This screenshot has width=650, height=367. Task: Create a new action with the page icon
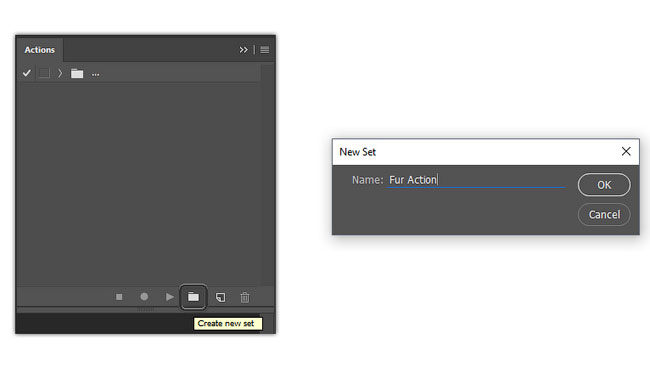[221, 297]
